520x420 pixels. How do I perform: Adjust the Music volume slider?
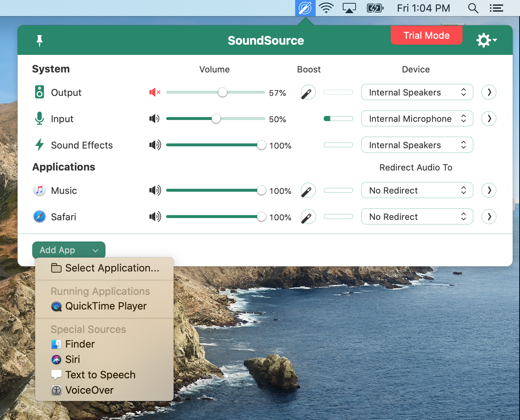[216, 190]
